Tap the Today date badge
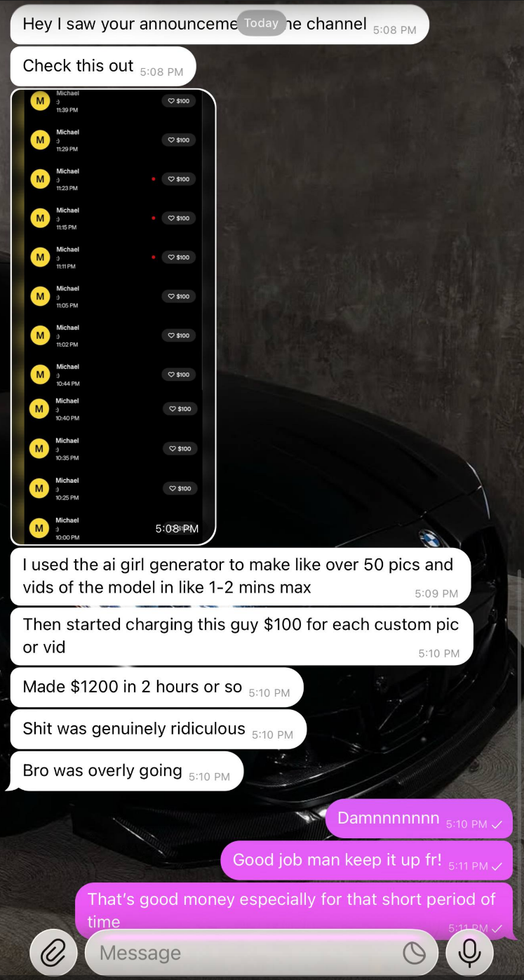524x980 pixels. pyautogui.click(x=262, y=23)
